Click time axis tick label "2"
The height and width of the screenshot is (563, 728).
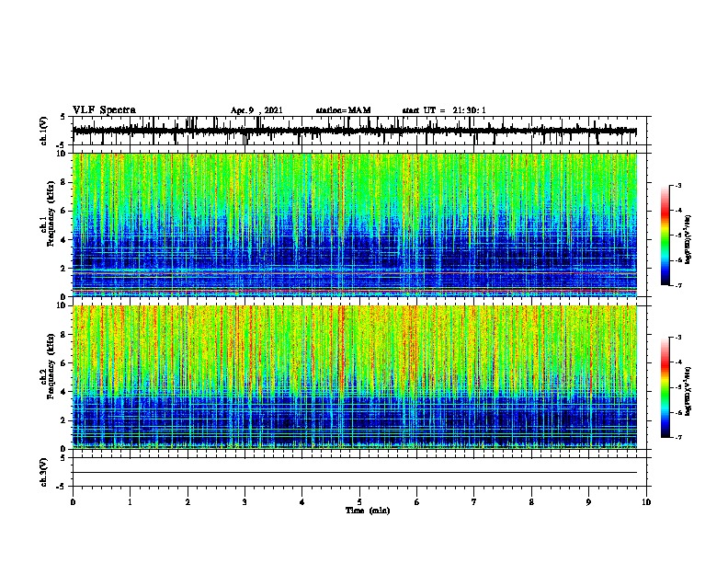click(188, 502)
